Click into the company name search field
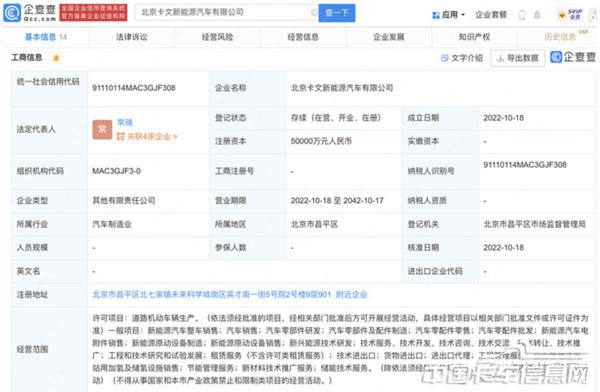Viewport: 600px width, 392px height. (224, 13)
